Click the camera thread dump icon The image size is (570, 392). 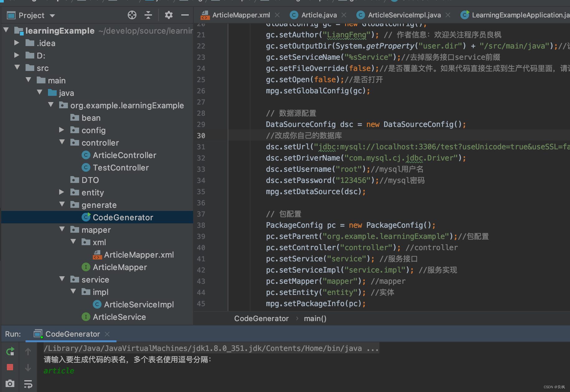pyautogui.click(x=10, y=383)
